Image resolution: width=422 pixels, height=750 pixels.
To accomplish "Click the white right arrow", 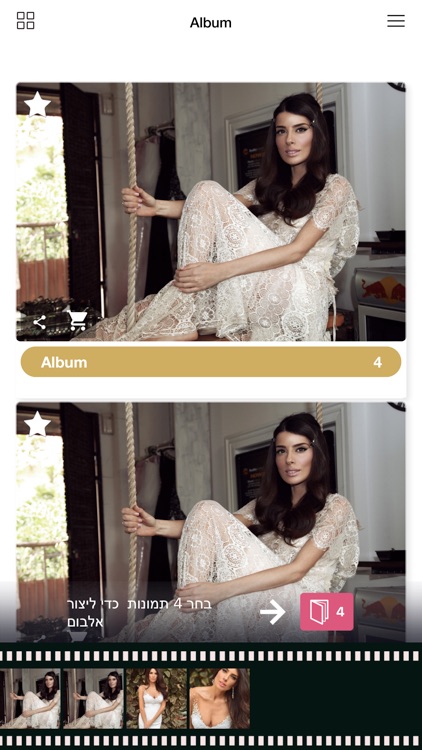I will (273, 612).
